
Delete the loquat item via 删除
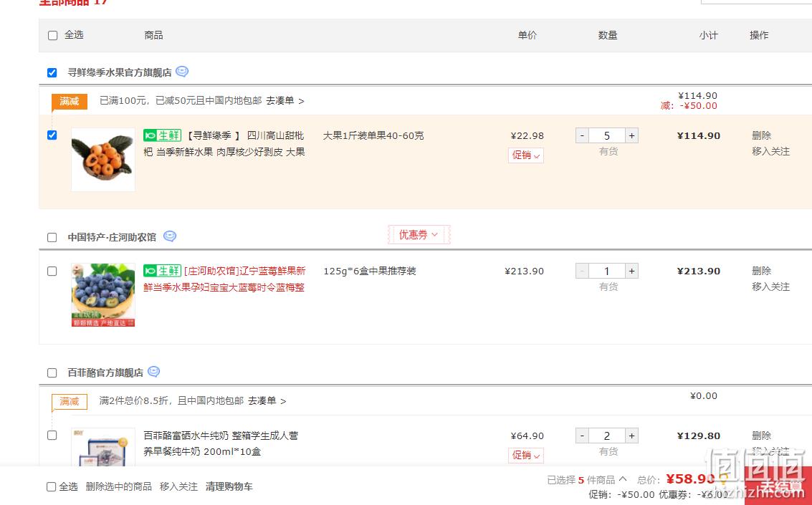pyautogui.click(x=761, y=135)
